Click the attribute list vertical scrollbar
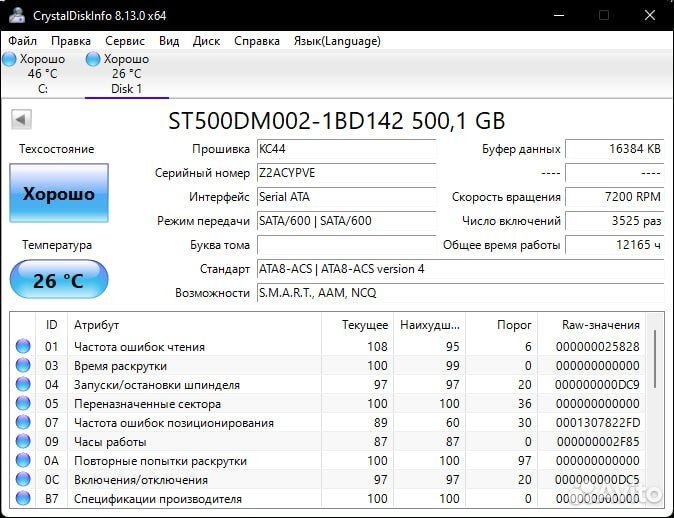 click(655, 359)
